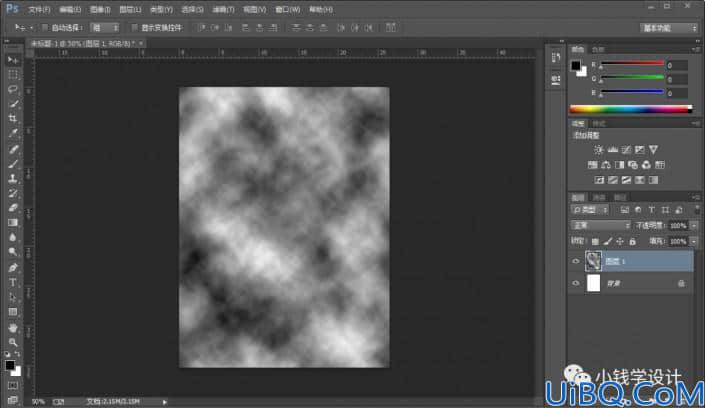The image size is (705, 408).
Task: Add an Invert adjustment
Action: (599, 180)
